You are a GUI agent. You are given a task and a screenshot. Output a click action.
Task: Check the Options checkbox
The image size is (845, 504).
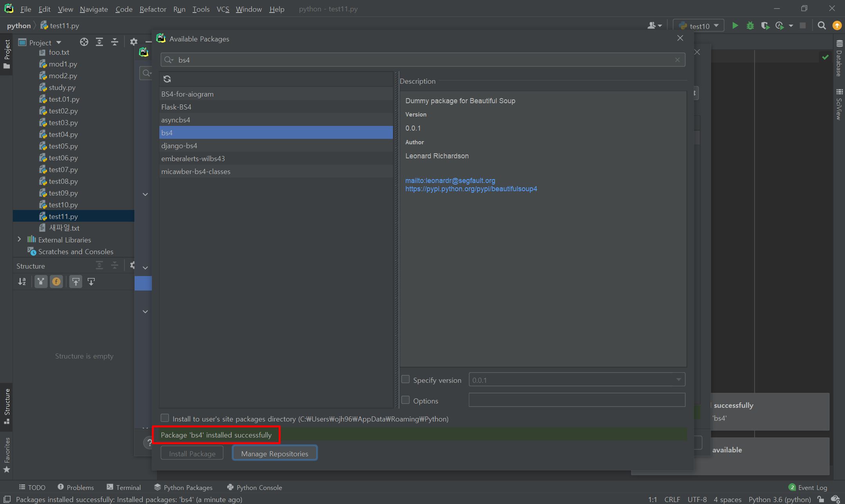(405, 400)
